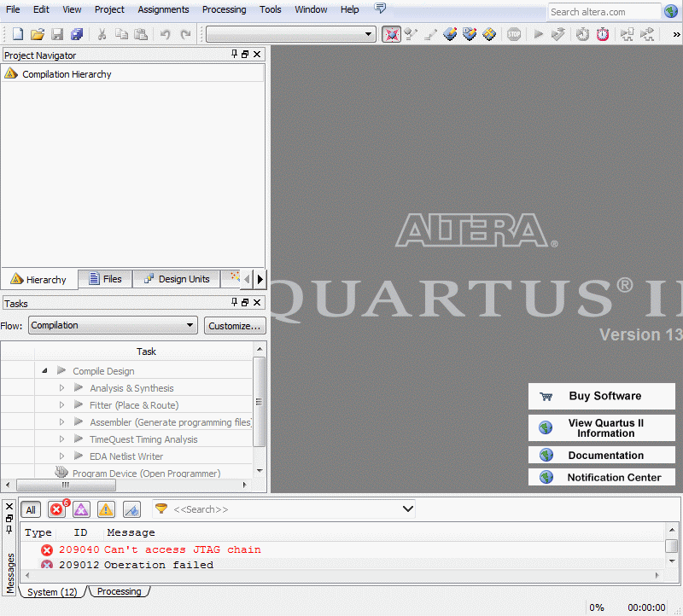Click the Customize... button

pyautogui.click(x=235, y=325)
